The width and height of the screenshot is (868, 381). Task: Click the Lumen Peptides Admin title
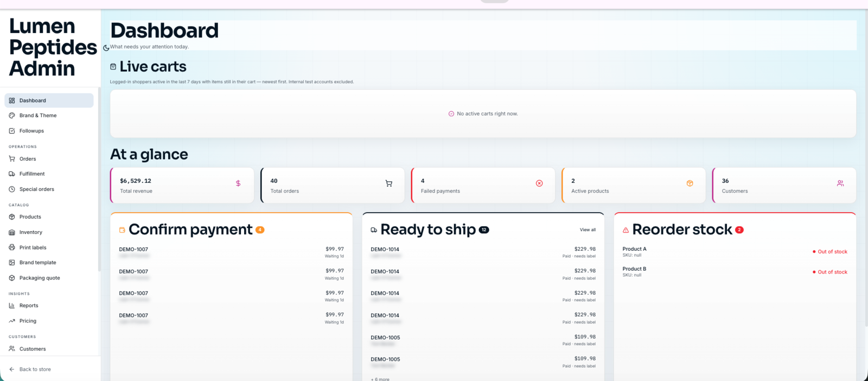(x=53, y=47)
